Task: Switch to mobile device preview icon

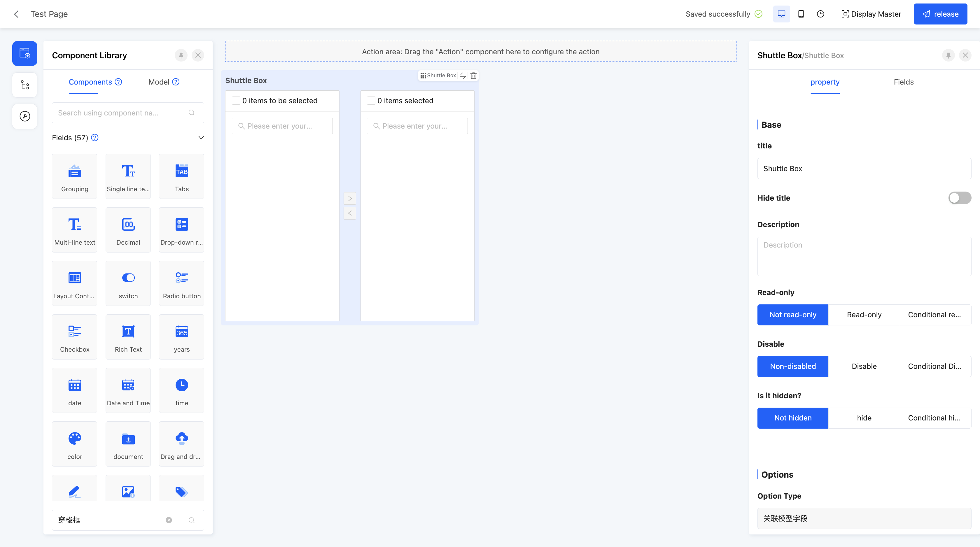Action: (801, 14)
